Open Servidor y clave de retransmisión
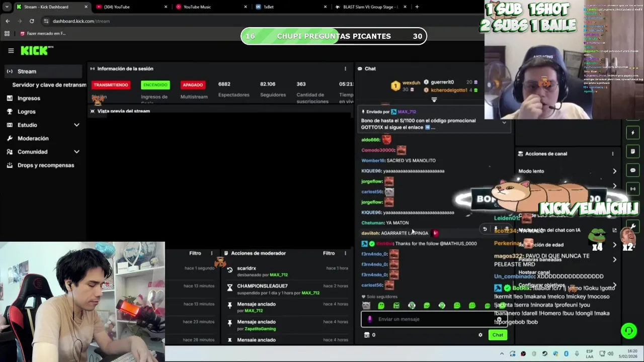The image size is (644, 362). pyautogui.click(x=49, y=85)
